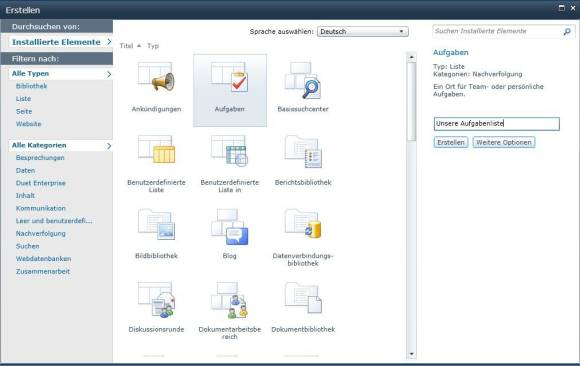
Task: Click the Diskussionsrunde label text
Action: [x=156, y=329]
